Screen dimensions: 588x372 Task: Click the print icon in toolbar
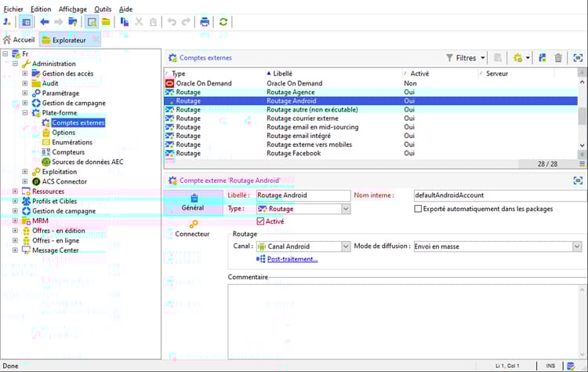(205, 22)
